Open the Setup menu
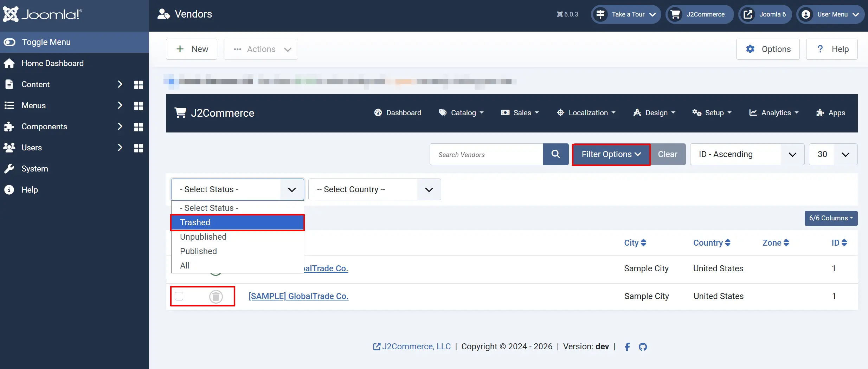 pos(712,113)
